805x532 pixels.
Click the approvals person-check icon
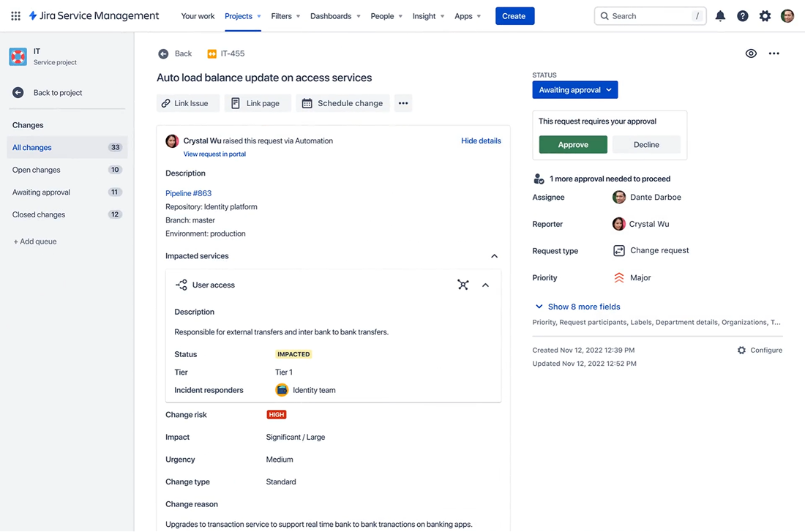[539, 179]
